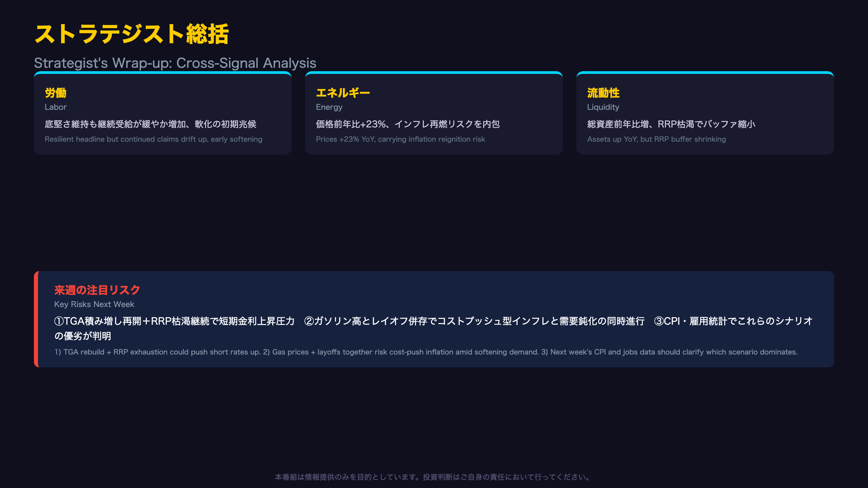868x488 pixels.
Task: Click the red heading 来週の注目リスク
Action: (x=97, y=290)
